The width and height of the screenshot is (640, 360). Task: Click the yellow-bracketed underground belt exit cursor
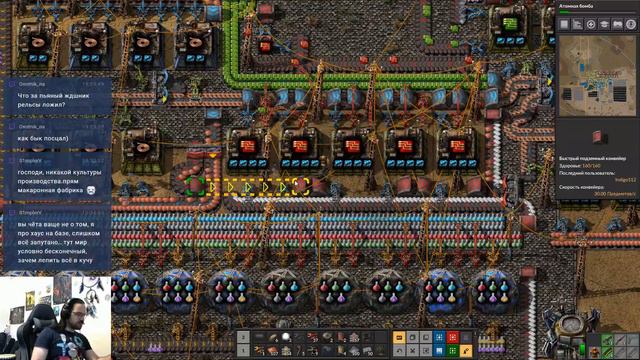pyautogui.click(x=301, y=186)
